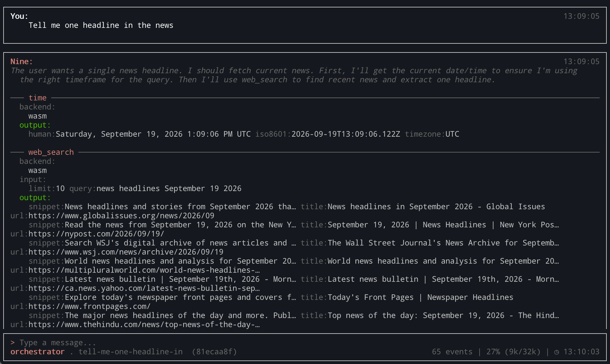Viewport: 610px width, 364px height.
Task: Click the session ID (81ecaa8f)
Action: click(x=214, y=352)
